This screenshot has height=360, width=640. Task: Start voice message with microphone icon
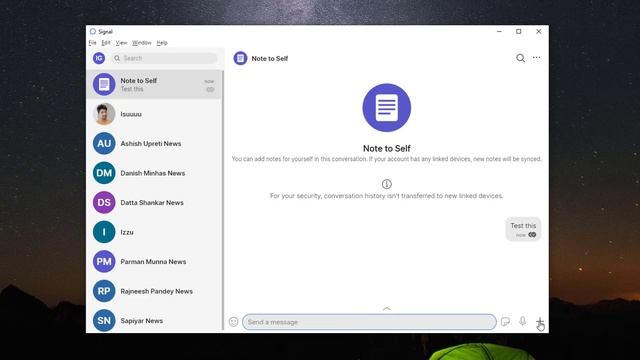coord(522,321)
